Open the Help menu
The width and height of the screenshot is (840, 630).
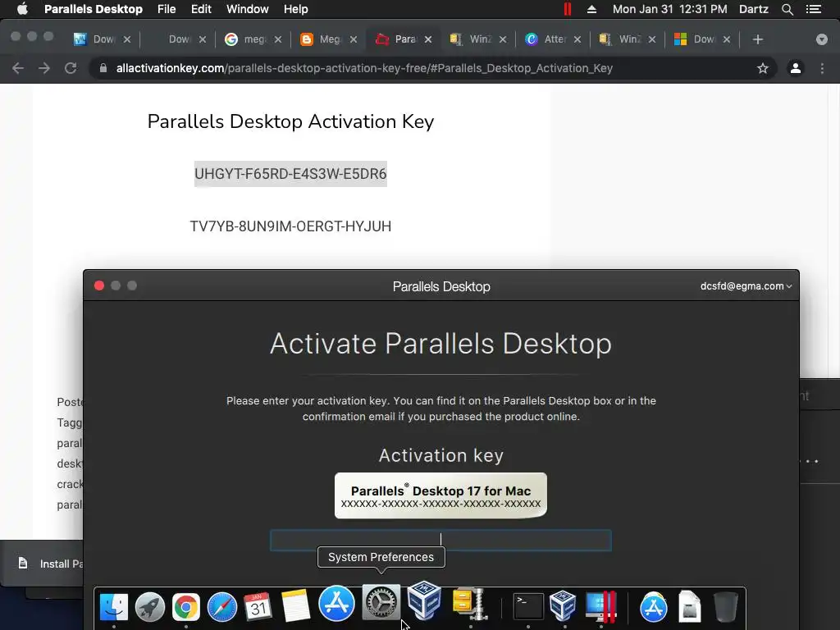[x=295, y=9]
